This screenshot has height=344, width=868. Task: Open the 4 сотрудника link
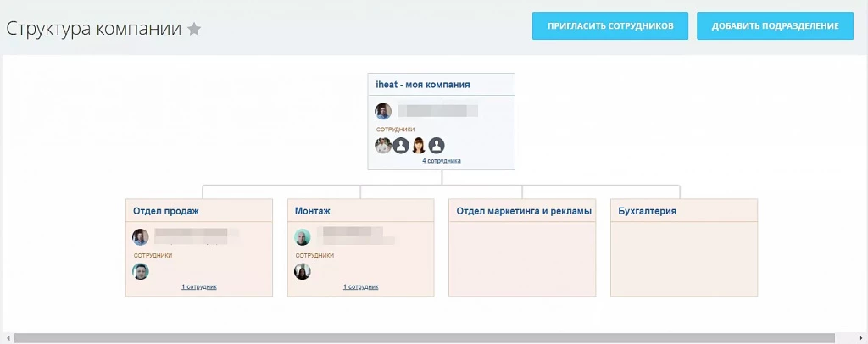point(441,161)
